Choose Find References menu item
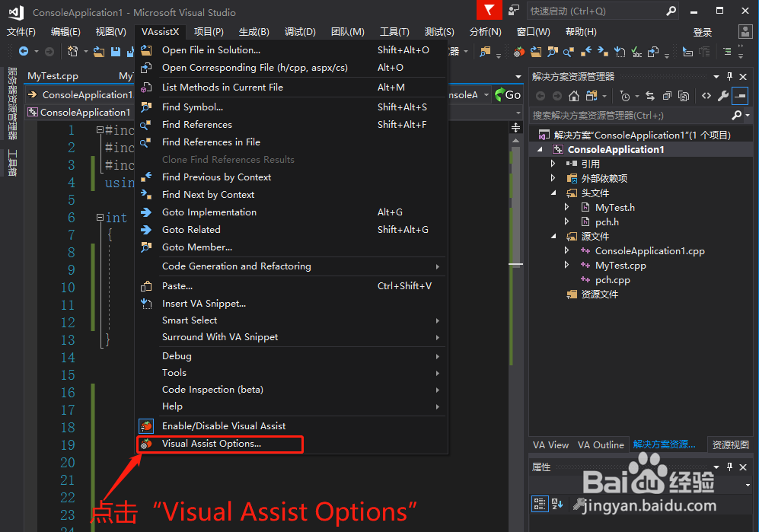Viewport: 759px width, 532px height. [291, 124]
